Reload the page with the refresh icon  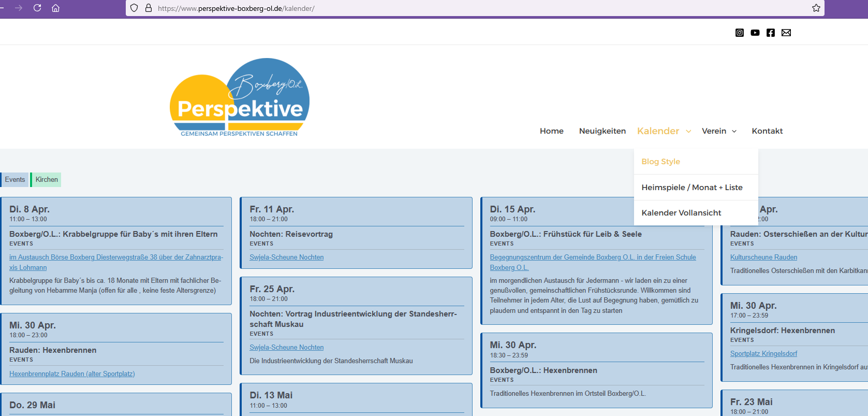coord(37,8)
